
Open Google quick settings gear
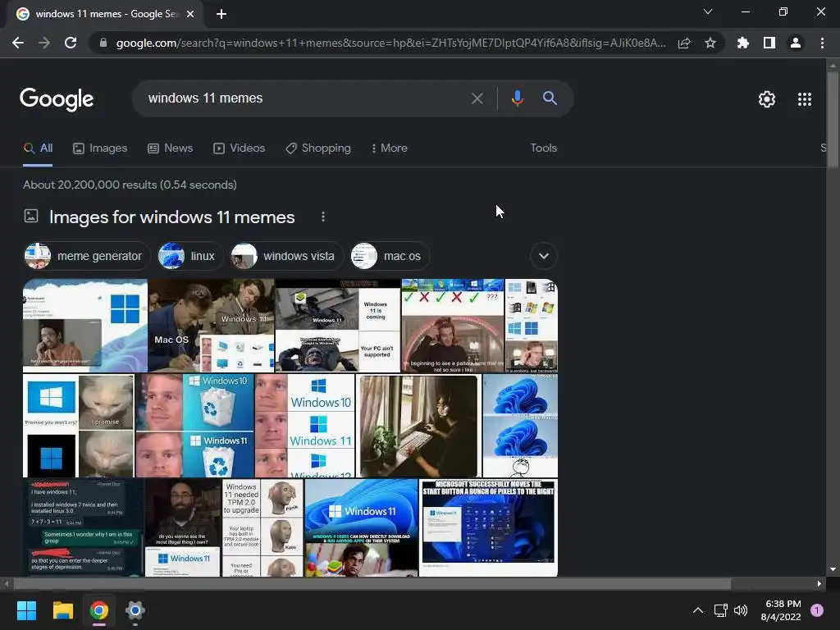click(x=767, y=99)
